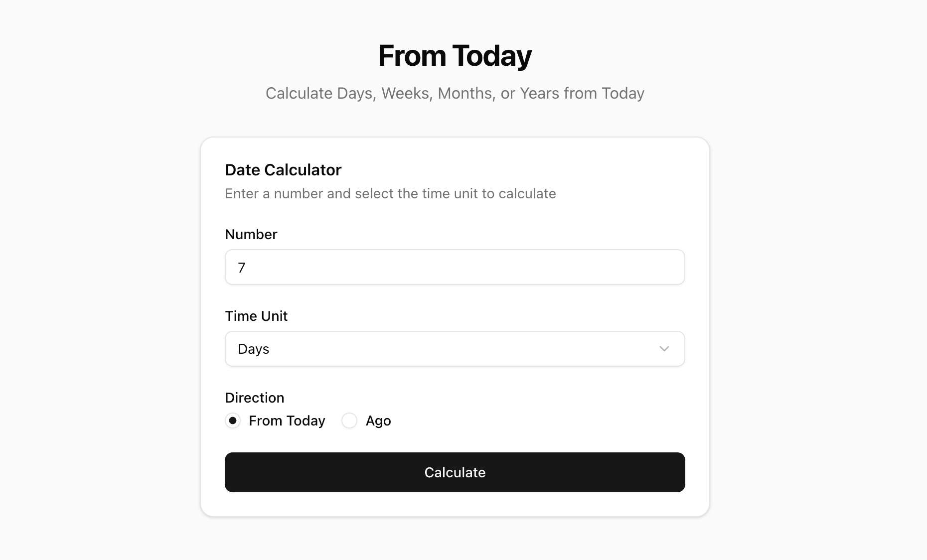
Task: Click the Direction label
Action: pyautogui.click(x=254, y=398)
